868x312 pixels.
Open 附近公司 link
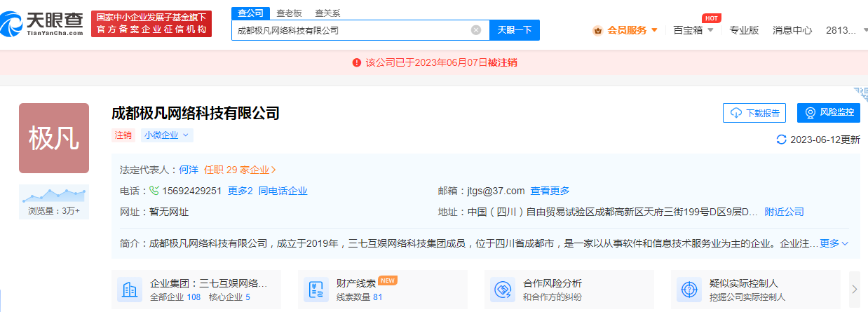[784, 212]
